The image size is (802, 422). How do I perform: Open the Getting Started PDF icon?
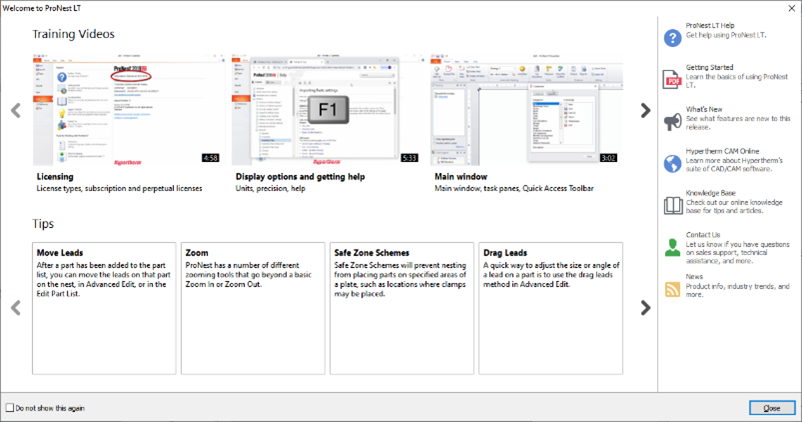(672, 80)
